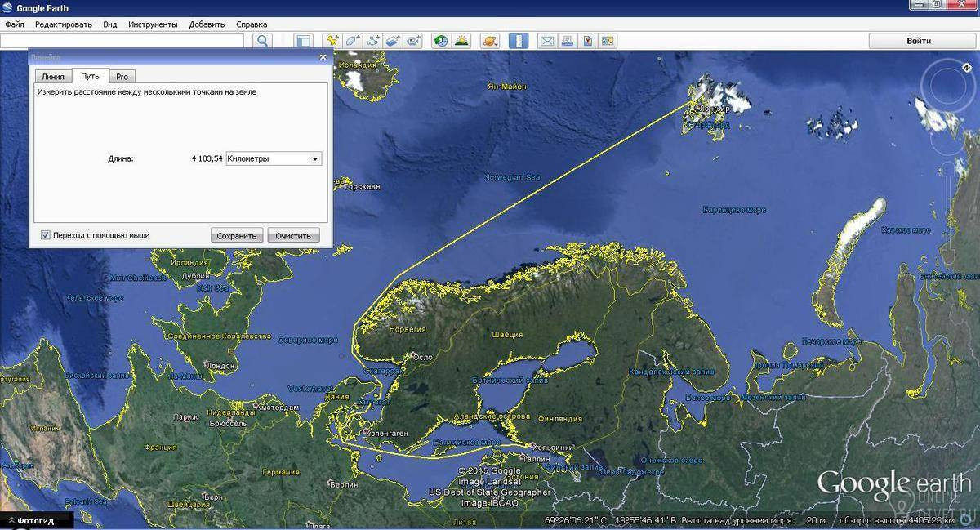This screenshot has height=530, width=980.
Task: Open the Километры units dropdown
Action: 274,158
